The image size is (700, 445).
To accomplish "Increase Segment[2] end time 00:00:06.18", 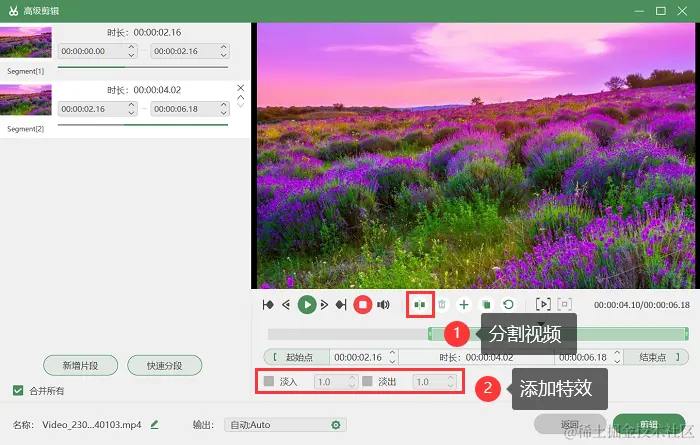I will 224,105.
